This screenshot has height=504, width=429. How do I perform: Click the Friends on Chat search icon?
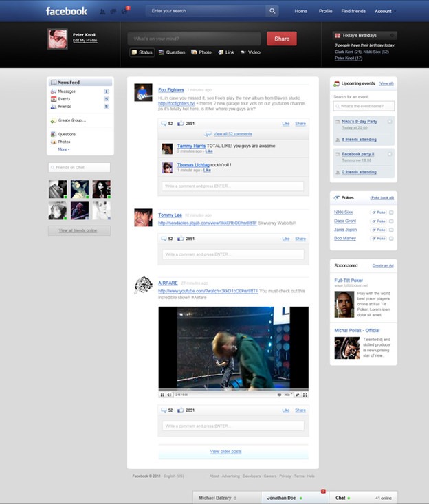[53, 168]
